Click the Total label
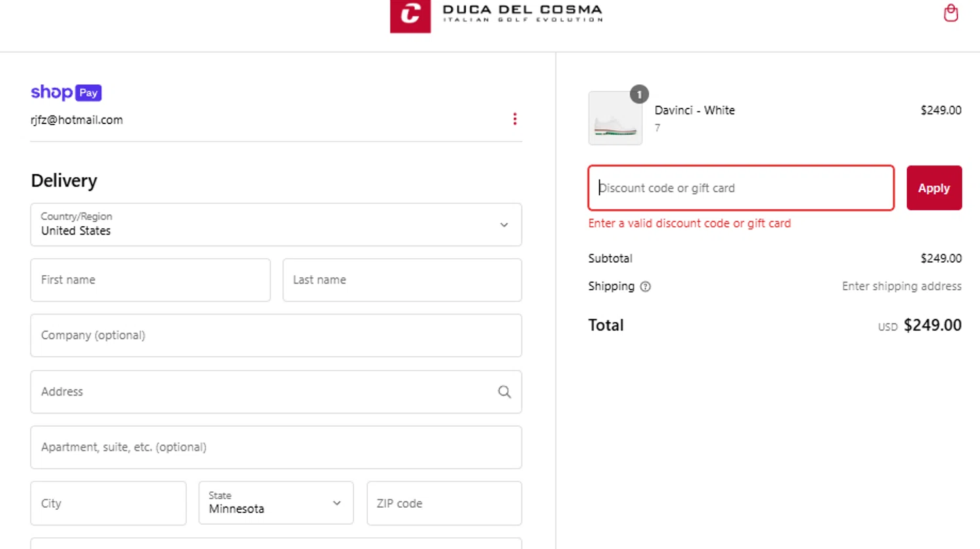 click(x=606, y=325)
